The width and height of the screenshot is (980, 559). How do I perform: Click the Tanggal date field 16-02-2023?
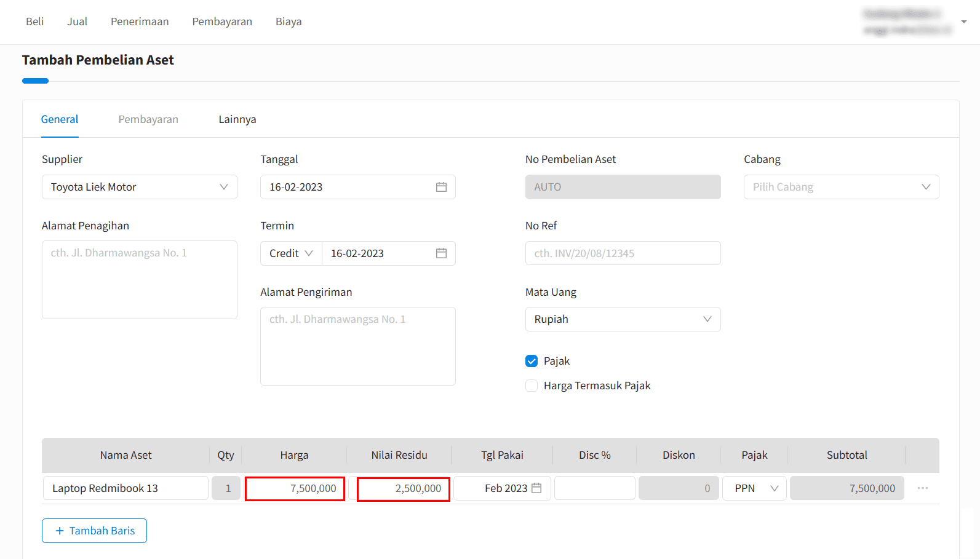pyautogui.click(x=358, y=187)
